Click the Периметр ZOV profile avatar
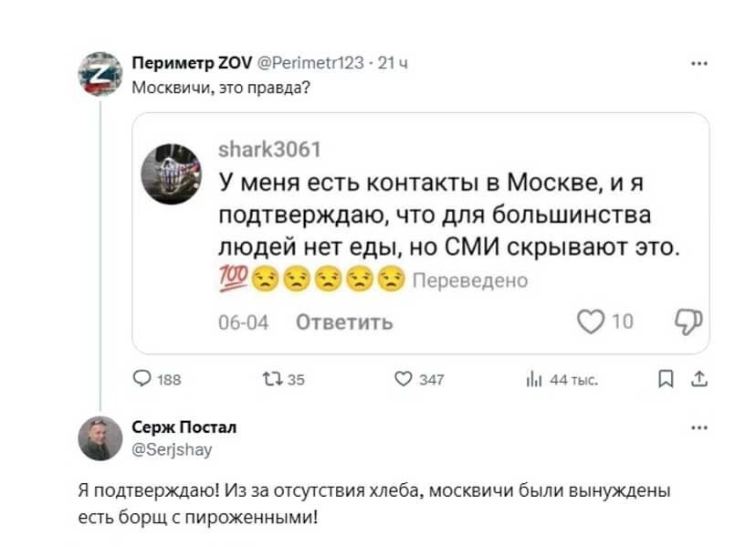 [100, 74]
